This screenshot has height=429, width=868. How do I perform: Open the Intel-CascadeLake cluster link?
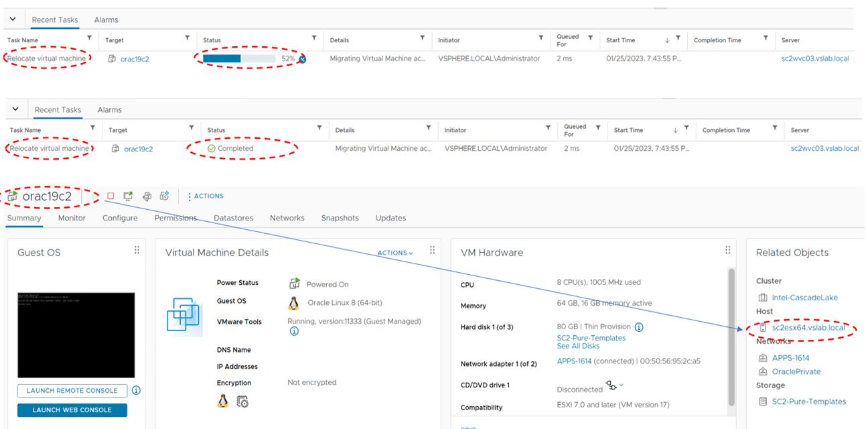pos(805,298)
